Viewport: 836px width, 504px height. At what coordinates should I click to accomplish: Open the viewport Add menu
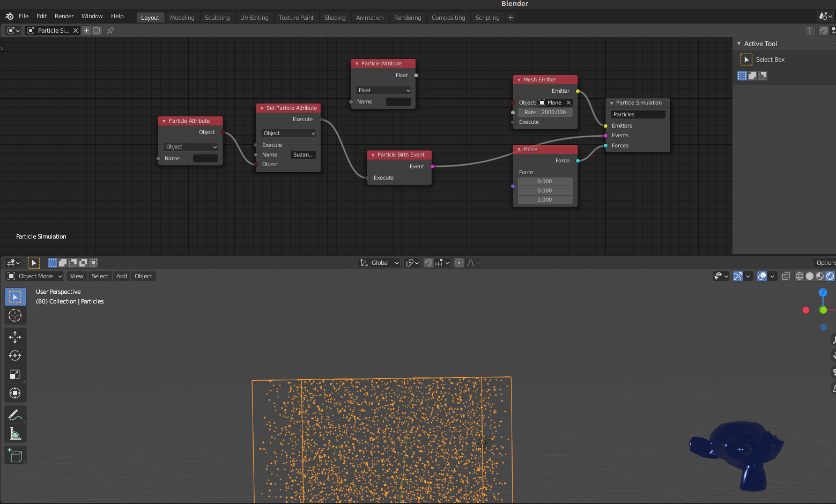click(x=122, y=276)
